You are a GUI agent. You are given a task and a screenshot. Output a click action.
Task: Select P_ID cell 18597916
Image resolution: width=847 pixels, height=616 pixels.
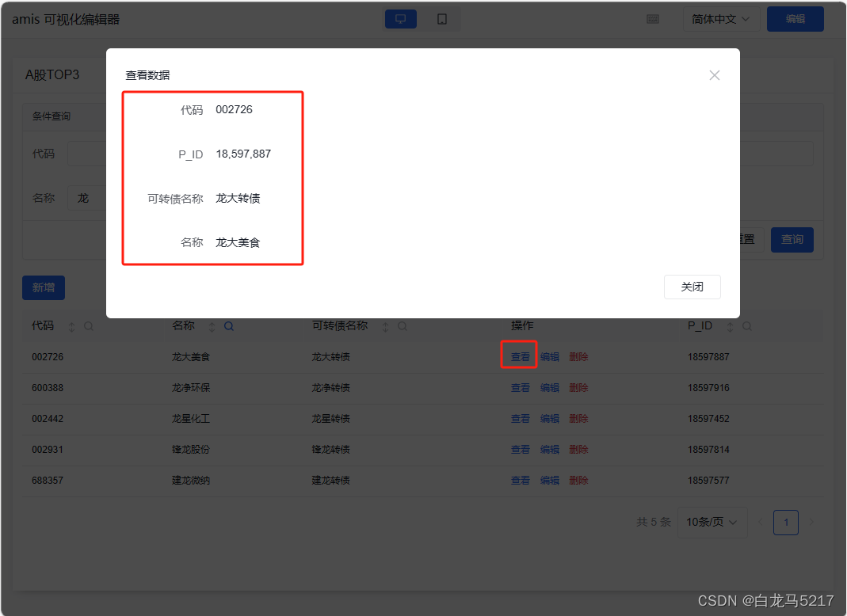point(708,388)
